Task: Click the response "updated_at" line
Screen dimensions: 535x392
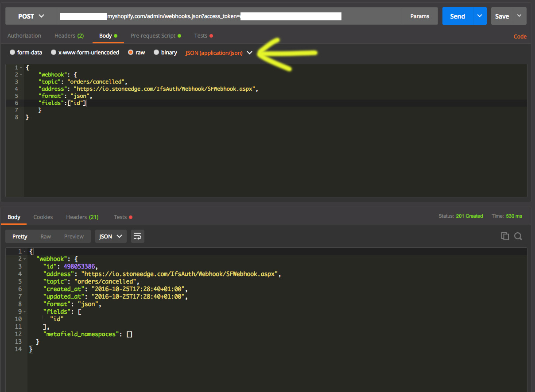Action: pyautogui.click(x=116, y=296)
